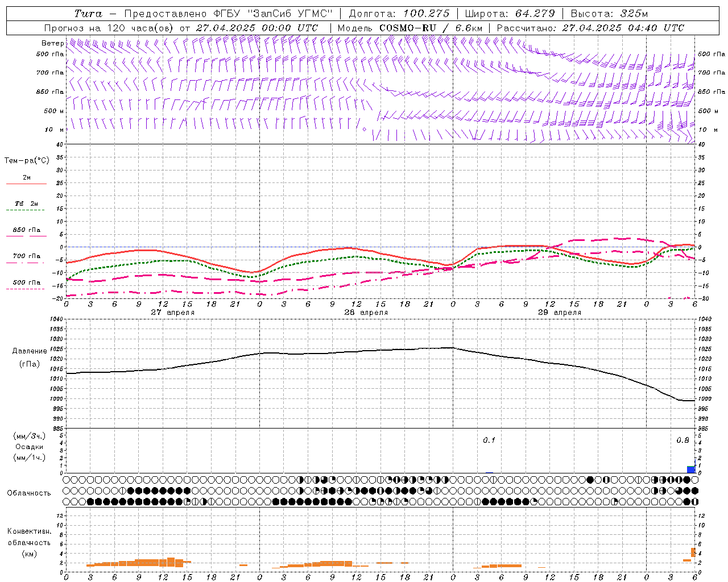Select the "Широта: 64.279" header field

(510, 14)
